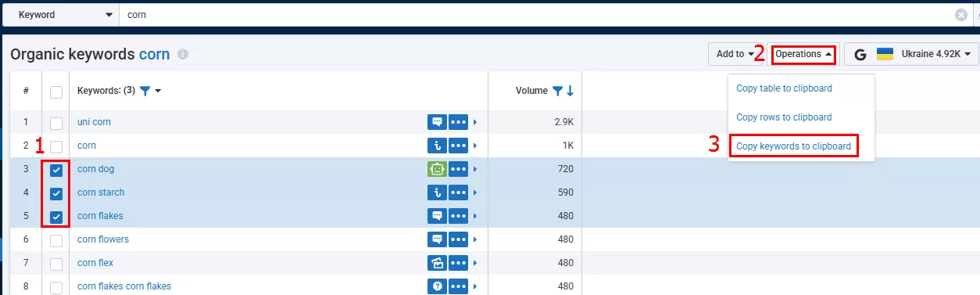Open more options for corn flowers row
The height and width of the screenshot is (295, 980).
pos(459,239)
